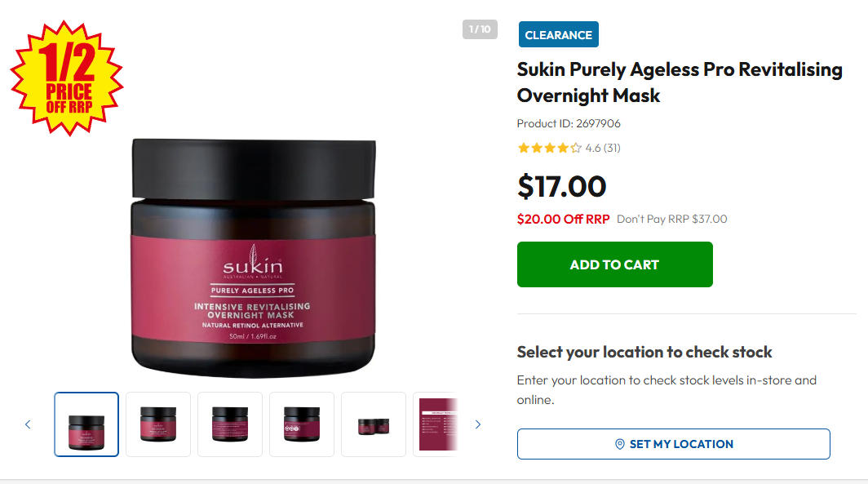Image resolution: width=868 pixels, height=484 pixels.
Task: Click the 1/2 Price Off RRP badge
Action: (x=67, y=78)
